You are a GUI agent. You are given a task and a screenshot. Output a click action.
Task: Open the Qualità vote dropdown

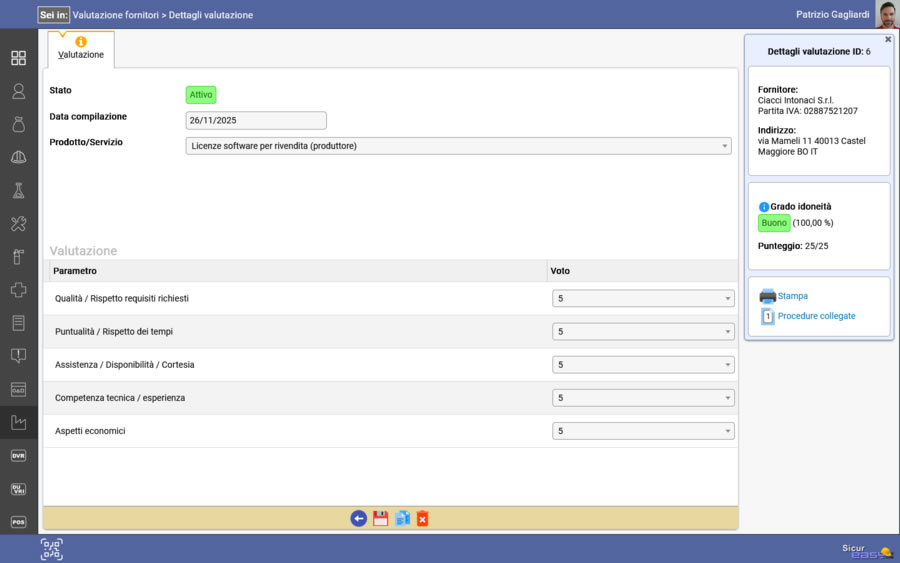click(x=643, y=298)
